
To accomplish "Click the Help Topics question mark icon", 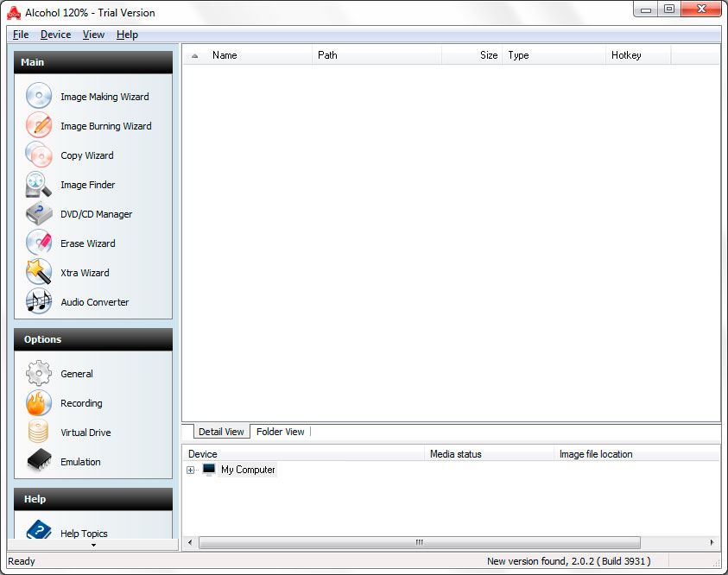I will (39, 529).
